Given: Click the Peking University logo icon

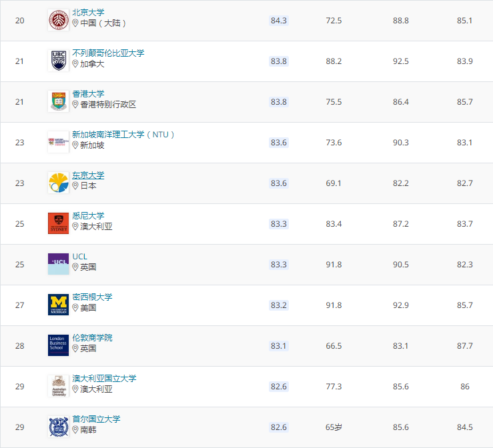Looking at the screenshot, I should (58, 20).
